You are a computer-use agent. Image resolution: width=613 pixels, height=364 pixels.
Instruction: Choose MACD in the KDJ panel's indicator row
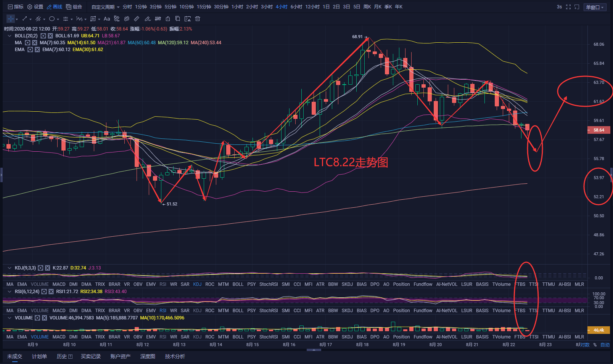pos(59,284)
